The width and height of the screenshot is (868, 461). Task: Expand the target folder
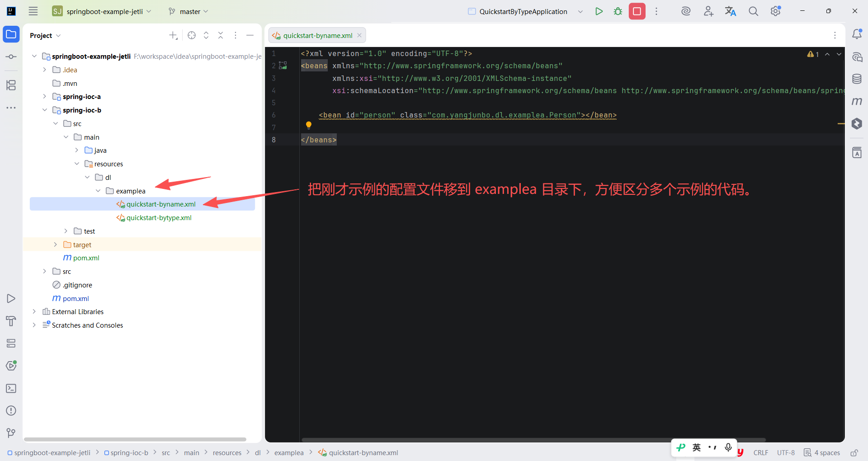tap(55, 245)
